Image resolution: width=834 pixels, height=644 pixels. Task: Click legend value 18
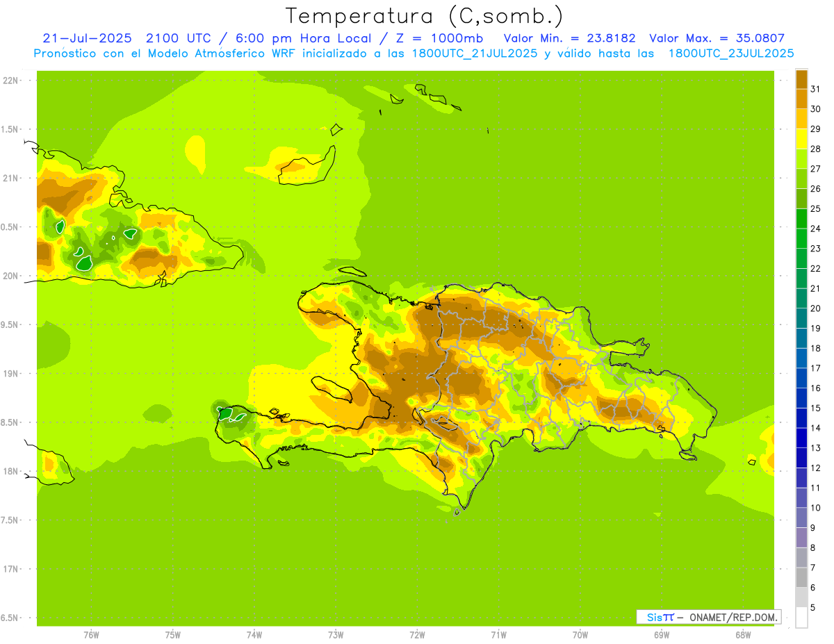tap(815, 349)
